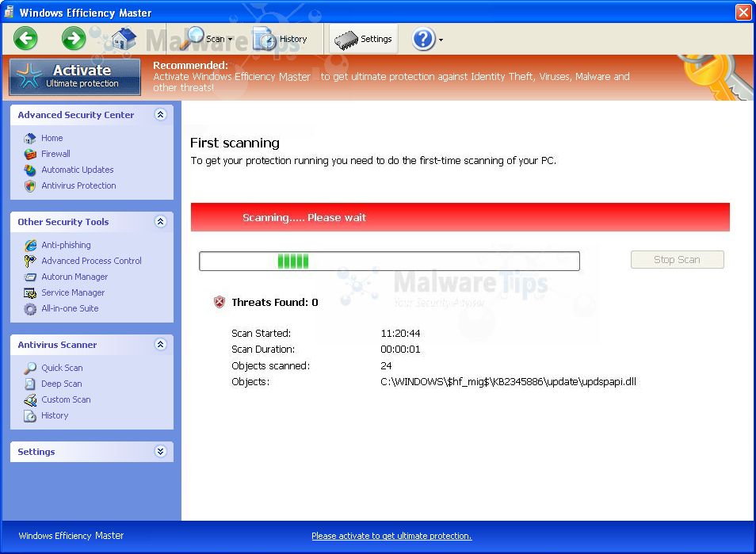Click the Scan Started time 11:20:44
756x554 pixels.
pos(401,334)
